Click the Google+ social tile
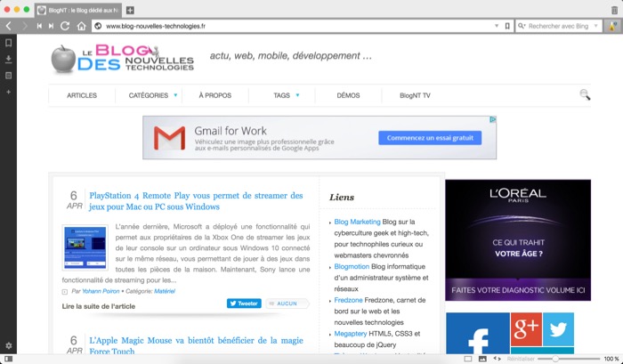623x364 pixels. tap(526, 329)
